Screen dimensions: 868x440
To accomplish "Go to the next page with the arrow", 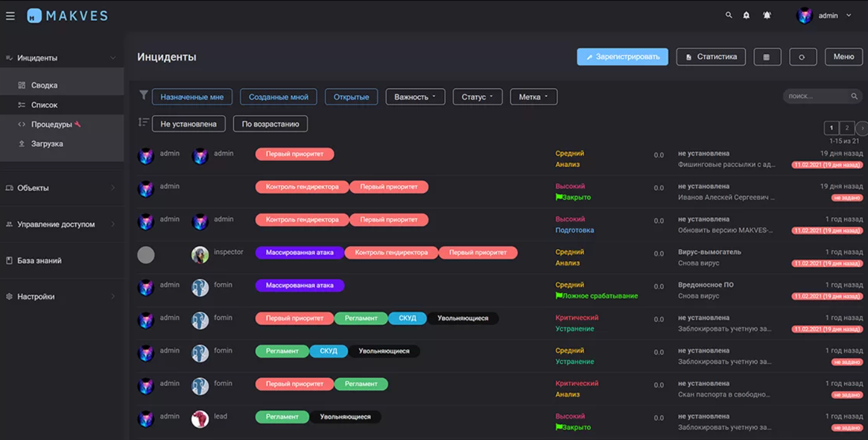I will [x=862, y=128].
